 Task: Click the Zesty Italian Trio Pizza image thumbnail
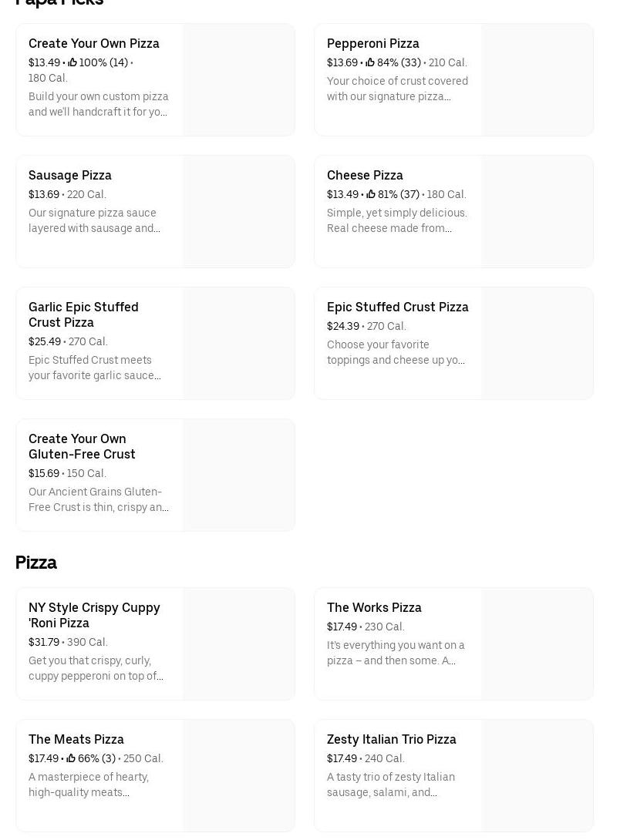(537, 776)
